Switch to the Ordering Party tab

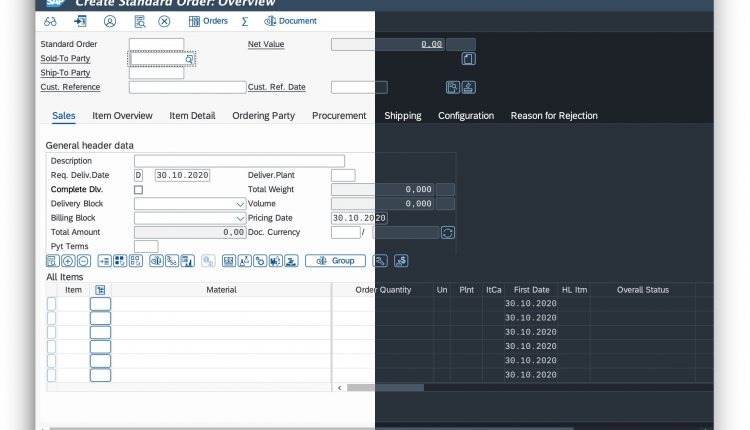(x=264, y=116)
